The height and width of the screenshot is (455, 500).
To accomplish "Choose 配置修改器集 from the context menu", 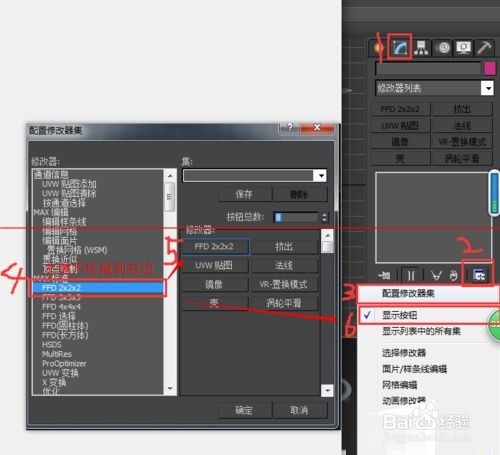I will click(x=428, y=294).
